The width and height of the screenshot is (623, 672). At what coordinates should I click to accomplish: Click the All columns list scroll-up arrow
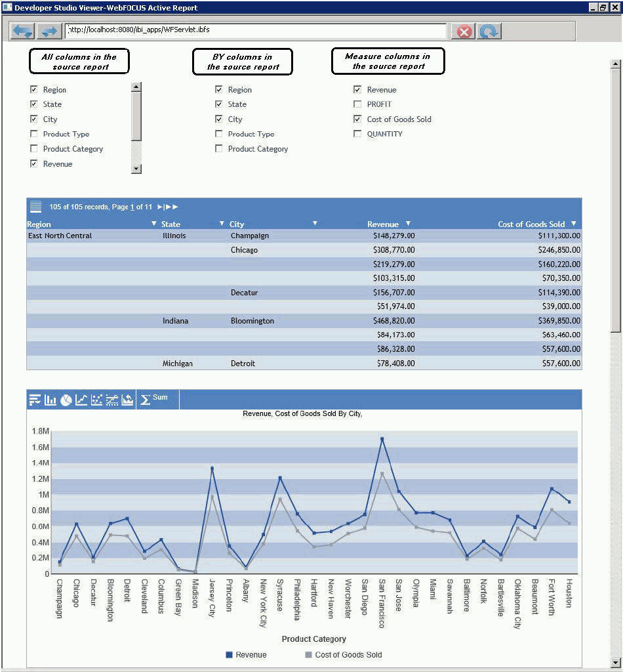click(136, 87)
